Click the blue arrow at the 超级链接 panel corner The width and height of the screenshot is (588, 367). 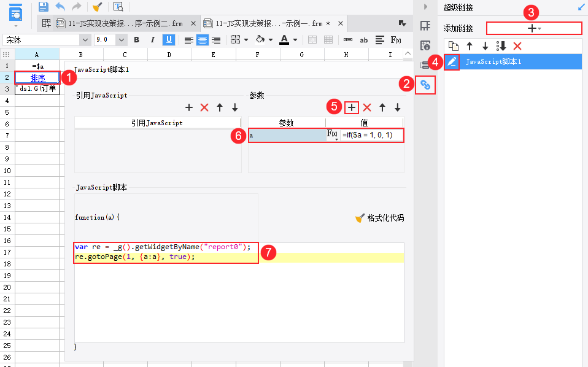click(582, 7)
